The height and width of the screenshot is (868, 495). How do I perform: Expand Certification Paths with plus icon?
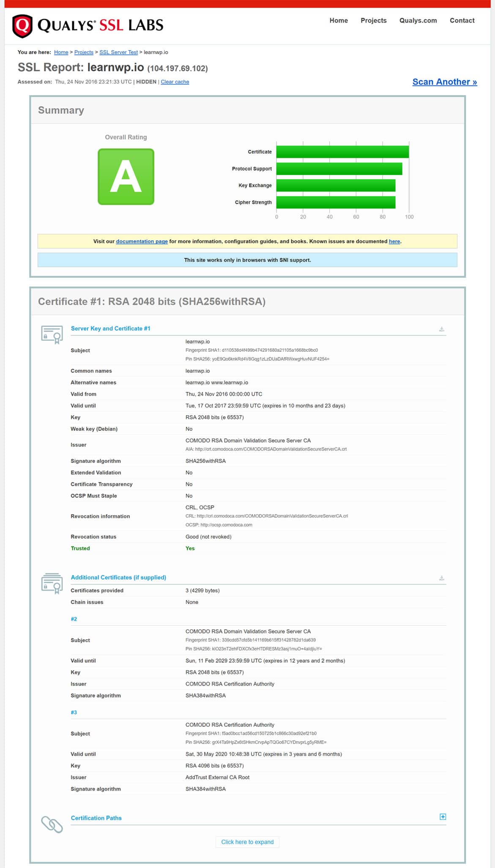click(443, 816)
